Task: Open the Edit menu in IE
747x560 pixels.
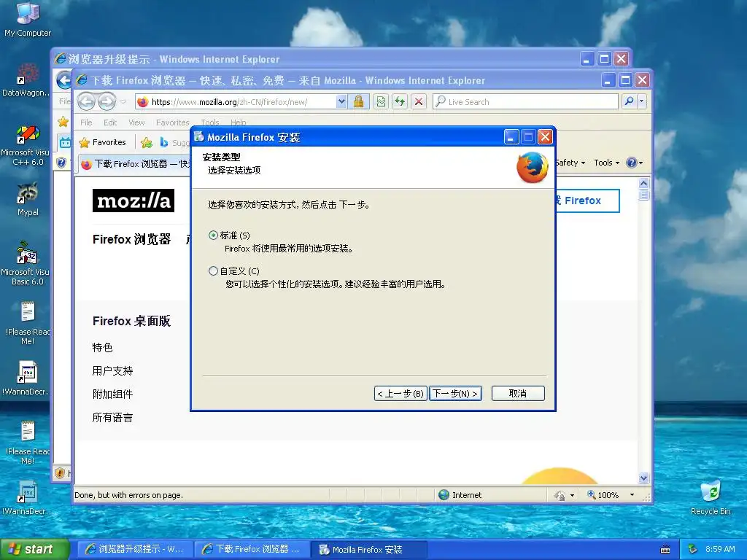Action: (110, 122)
